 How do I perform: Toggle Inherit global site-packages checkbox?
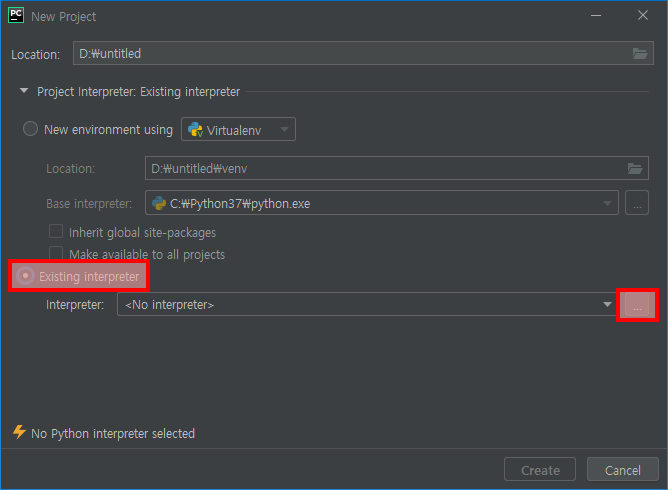[56, 231]
